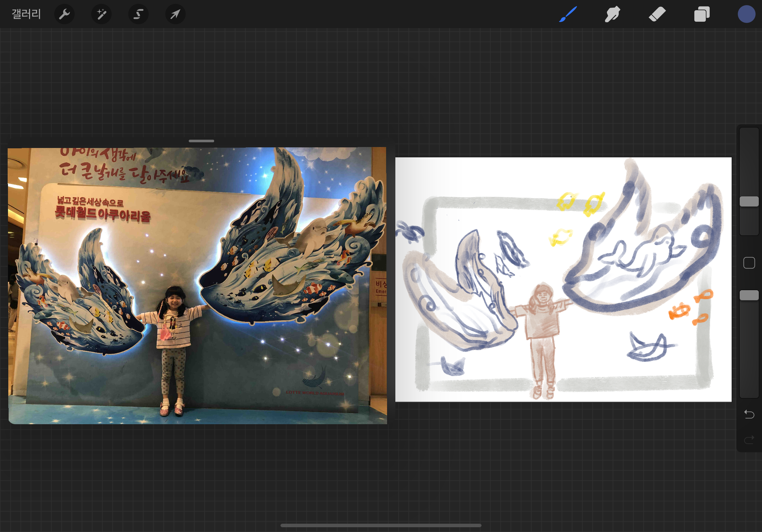Activate the Selection S tool
Screen dimensions: 762x532
(x=138, y=14)
